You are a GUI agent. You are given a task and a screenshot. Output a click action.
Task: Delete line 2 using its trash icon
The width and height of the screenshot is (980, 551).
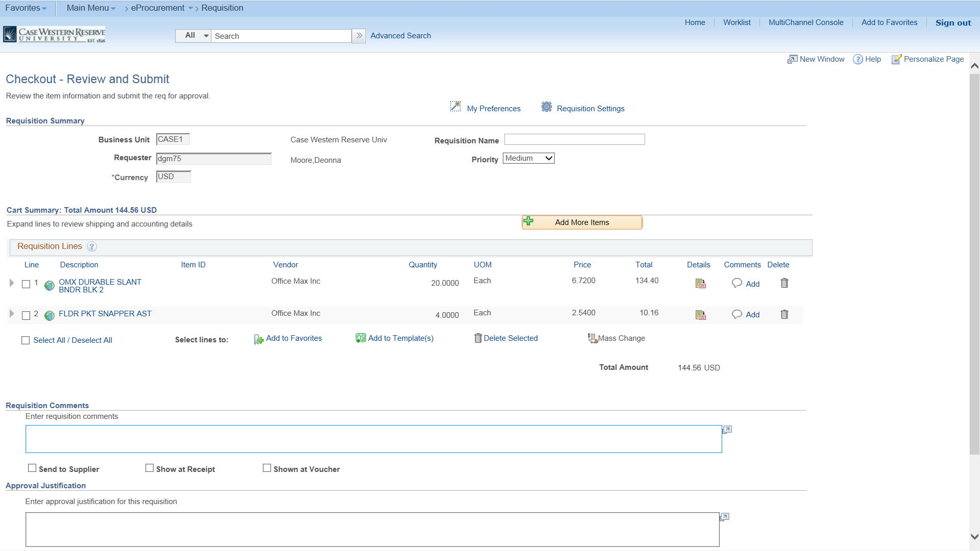click(785, 315)
